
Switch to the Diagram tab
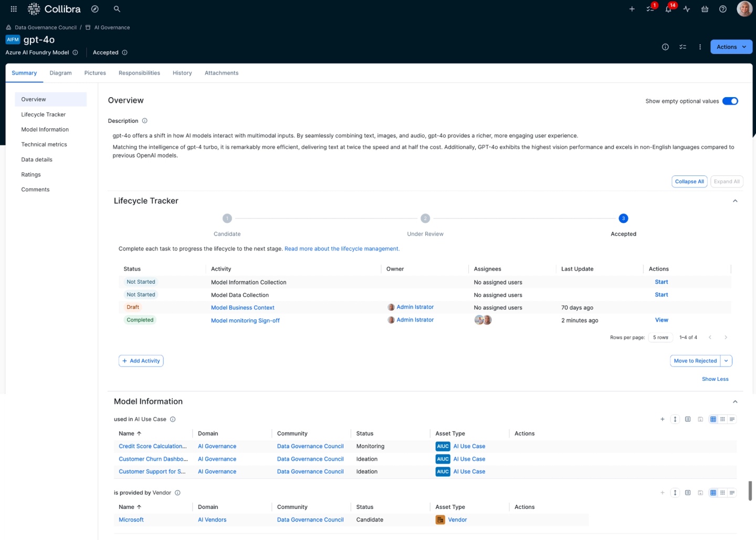pyautogui.click(x=60, y=73)
